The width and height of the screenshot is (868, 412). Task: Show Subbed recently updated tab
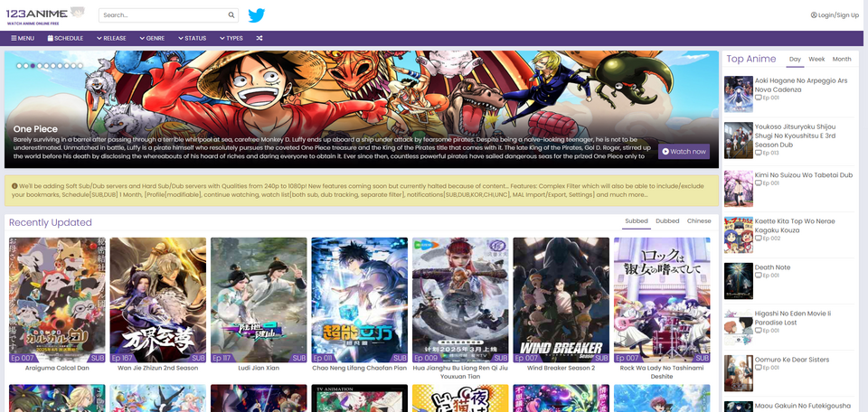pos(636,221)
